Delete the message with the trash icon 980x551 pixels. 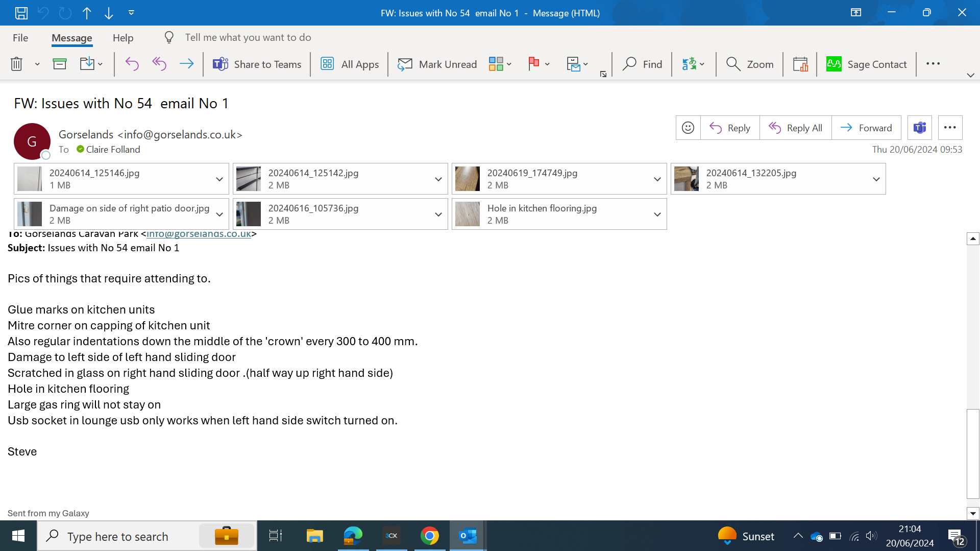pyautogui.click(x=17, y=64)
